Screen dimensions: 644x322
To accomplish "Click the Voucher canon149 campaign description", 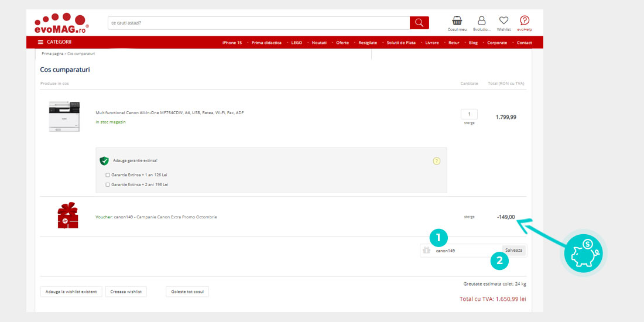I will [x=156, y=217].
